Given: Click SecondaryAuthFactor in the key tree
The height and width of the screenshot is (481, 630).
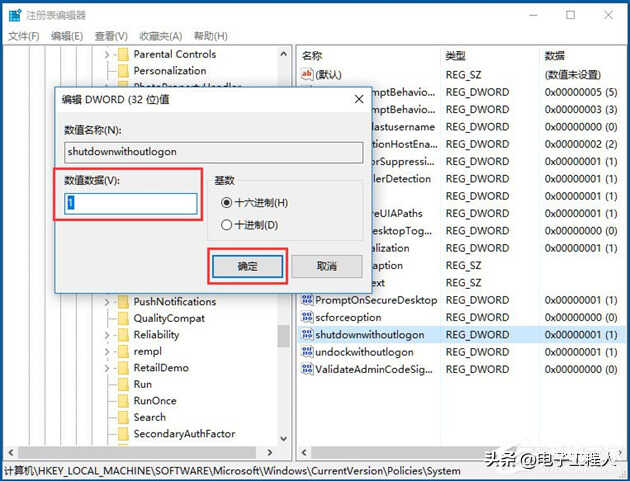Looking at the screenshot, I should (x=184, y=434).
